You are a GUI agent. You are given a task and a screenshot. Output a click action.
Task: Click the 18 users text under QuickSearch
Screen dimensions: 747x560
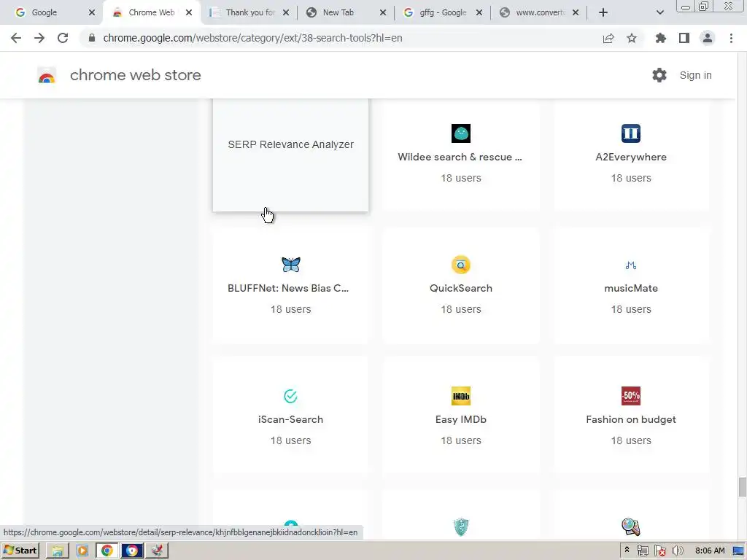coord(461,309)
